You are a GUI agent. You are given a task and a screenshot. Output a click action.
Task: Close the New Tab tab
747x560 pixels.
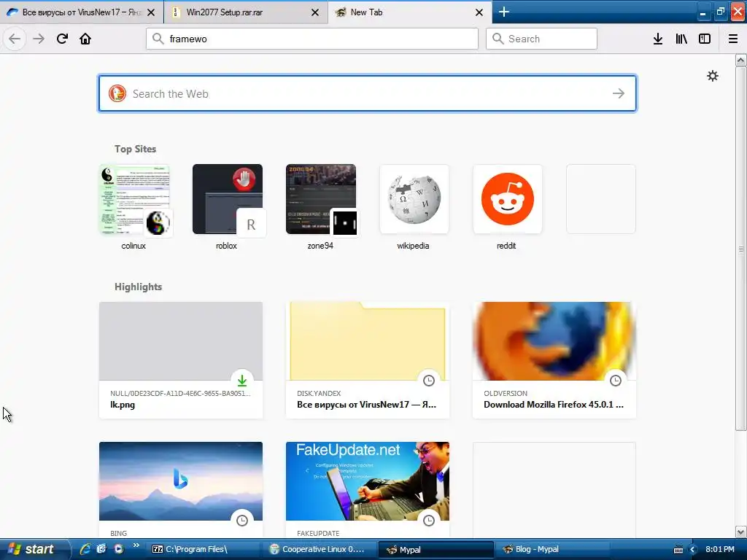click(x=479, y=12)
